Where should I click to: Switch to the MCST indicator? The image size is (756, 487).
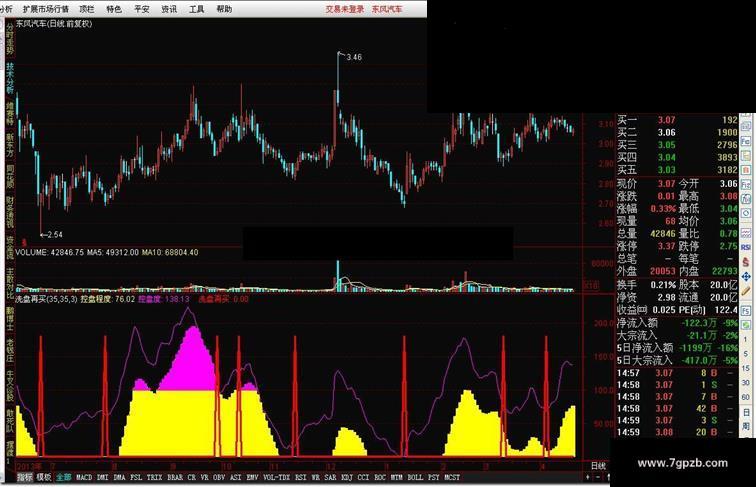point(452,477)
